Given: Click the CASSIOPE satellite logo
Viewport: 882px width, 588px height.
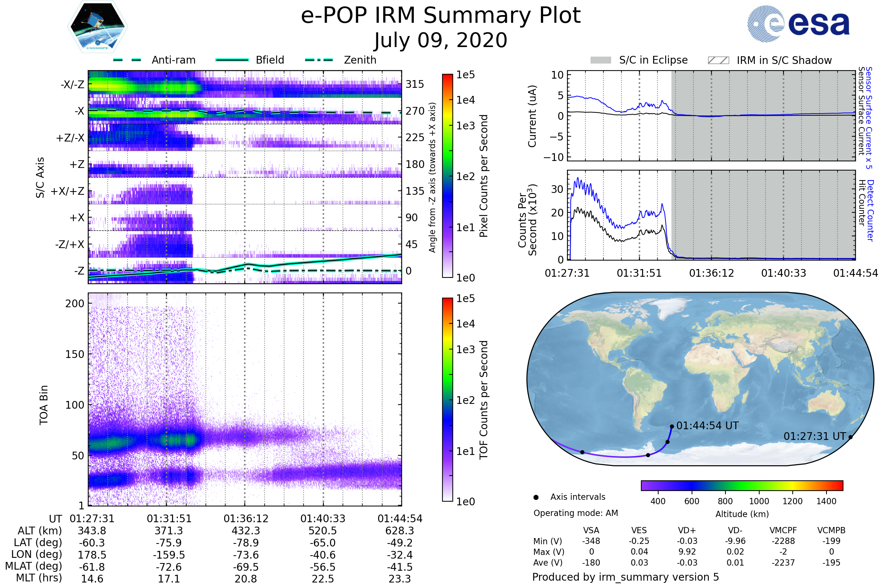Looking at the screenshot, I should coord(97,27).
